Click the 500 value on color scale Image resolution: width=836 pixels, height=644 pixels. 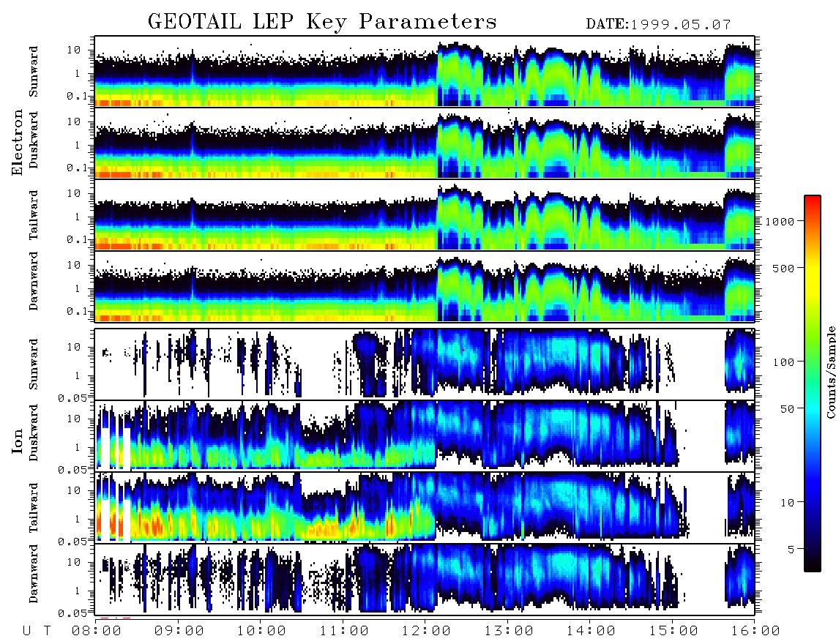point(783,268)
